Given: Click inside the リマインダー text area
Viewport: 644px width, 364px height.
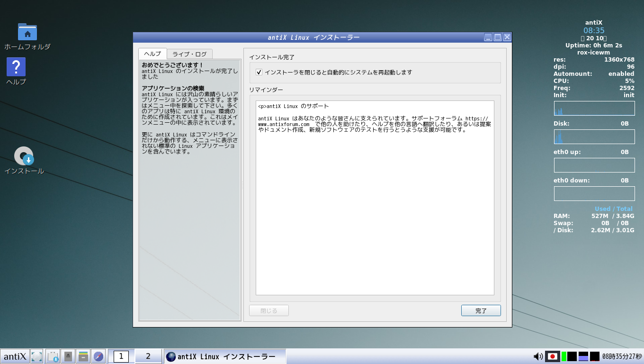Looking at the screenshot, I should (x=375, y=198).
